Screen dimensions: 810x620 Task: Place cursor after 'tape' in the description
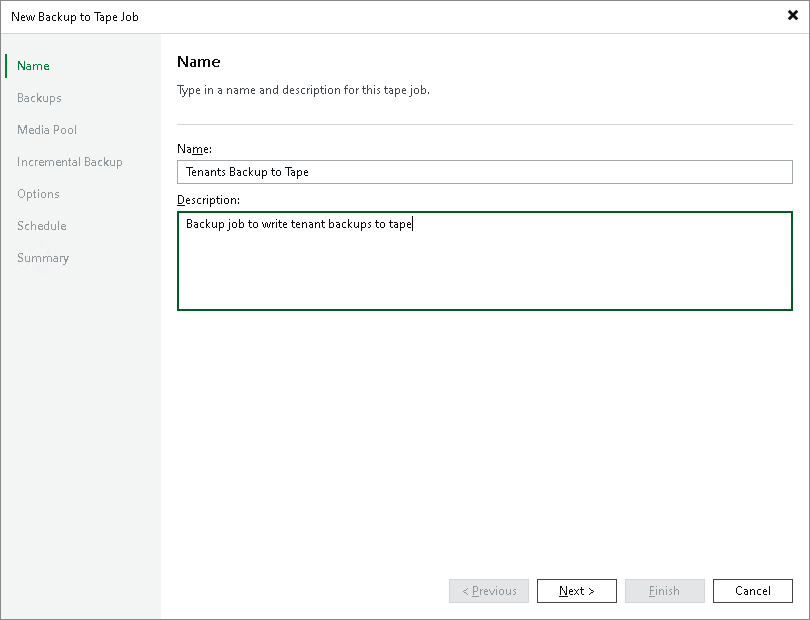click(x=412, y=224)
